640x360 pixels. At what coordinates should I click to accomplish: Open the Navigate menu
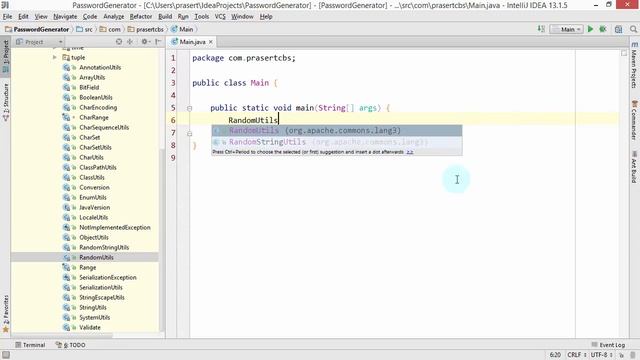click(x=65, y=16)
